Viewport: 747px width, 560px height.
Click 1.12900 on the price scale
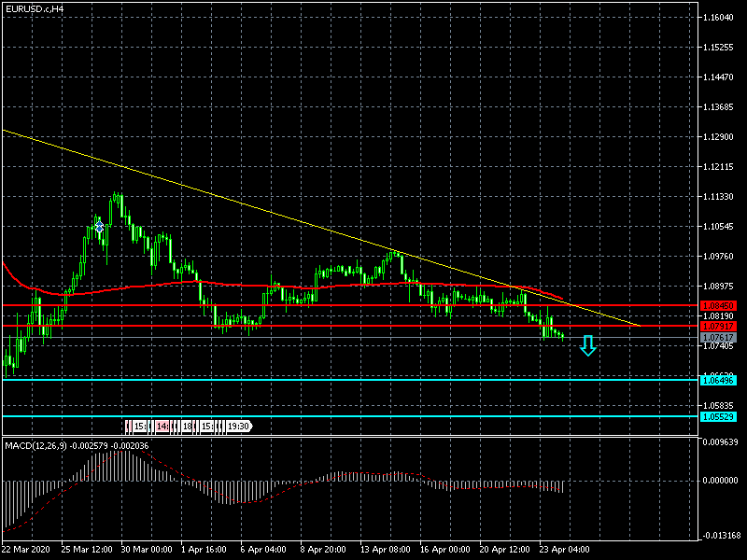pos(722,137)
